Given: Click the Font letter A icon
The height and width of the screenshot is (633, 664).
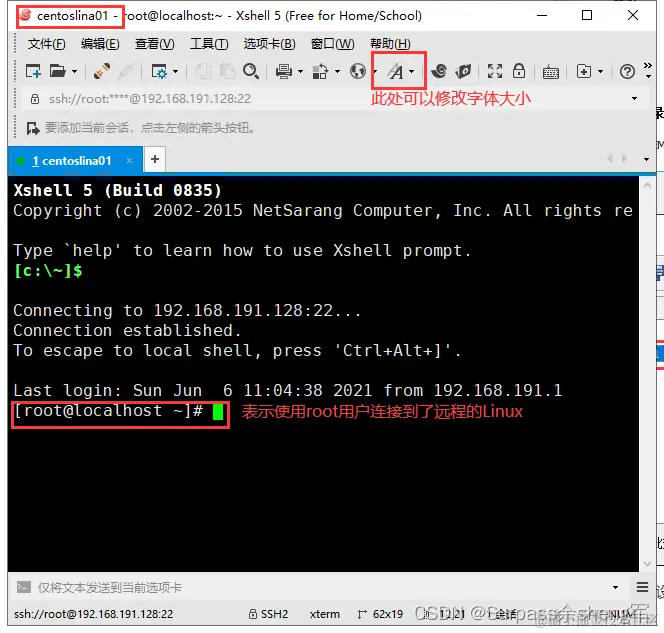Looking at the screenshot, I should pos(396,71).
